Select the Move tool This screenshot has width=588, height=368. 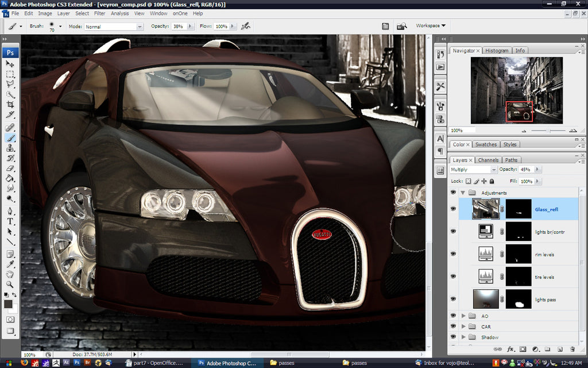(x=10, y=64)
